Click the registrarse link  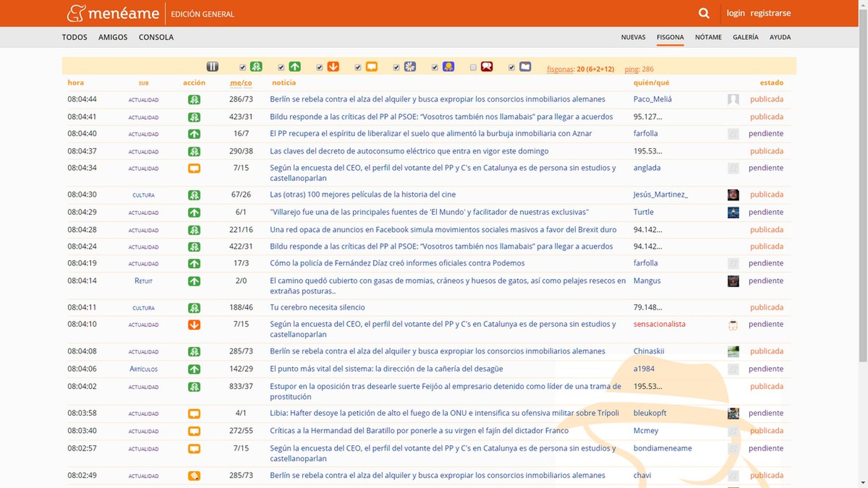770,13
